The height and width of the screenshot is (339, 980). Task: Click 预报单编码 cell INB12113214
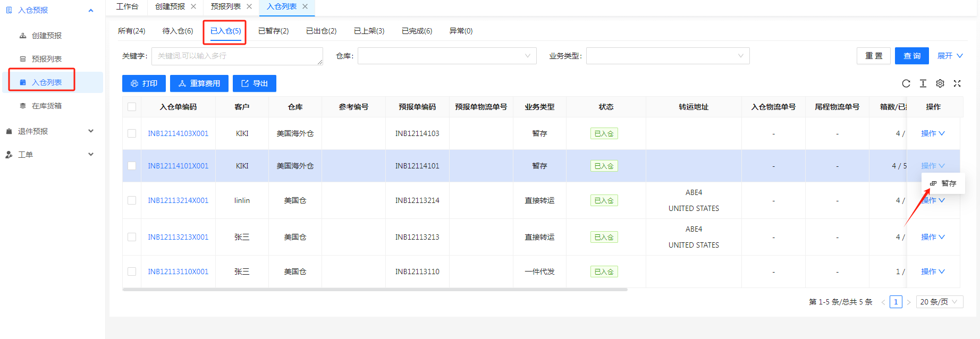417,200
